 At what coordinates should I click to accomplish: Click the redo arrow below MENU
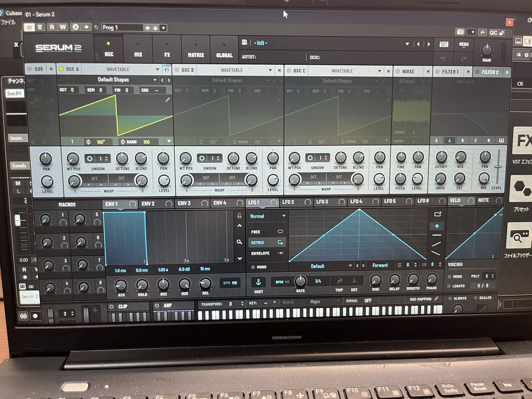coord(464,59)
